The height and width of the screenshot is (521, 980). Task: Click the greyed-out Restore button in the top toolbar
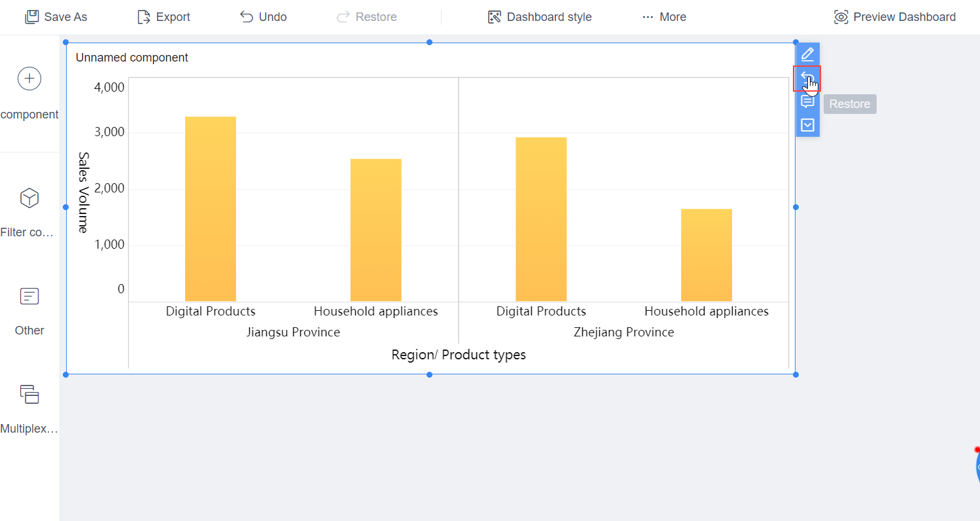pyautogui.click(x=366, y=17)
